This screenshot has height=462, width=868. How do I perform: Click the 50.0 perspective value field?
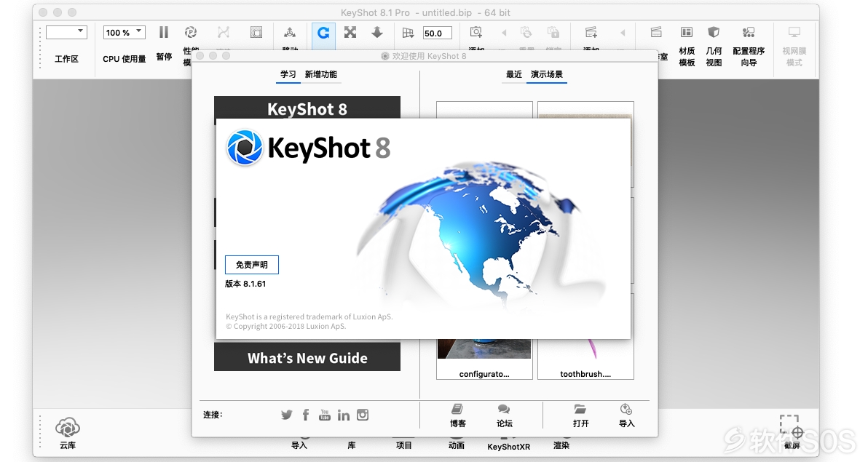438,33
